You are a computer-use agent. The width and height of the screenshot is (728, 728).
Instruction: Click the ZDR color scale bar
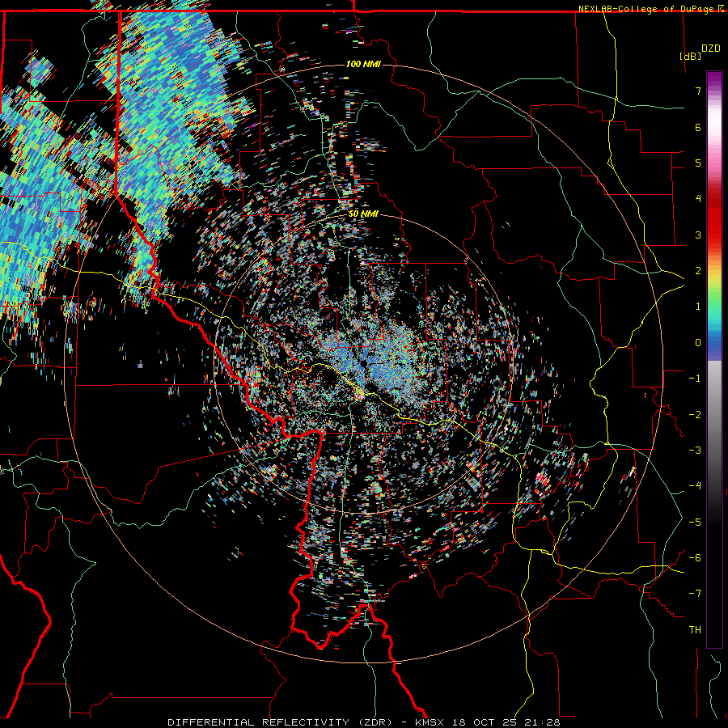click(714, 359)
